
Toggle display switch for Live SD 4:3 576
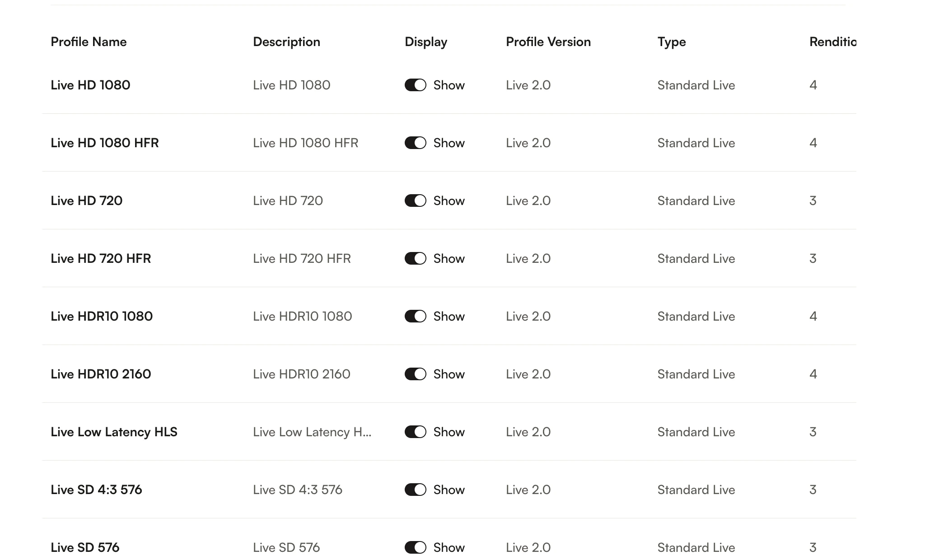[x=415, y=490]
